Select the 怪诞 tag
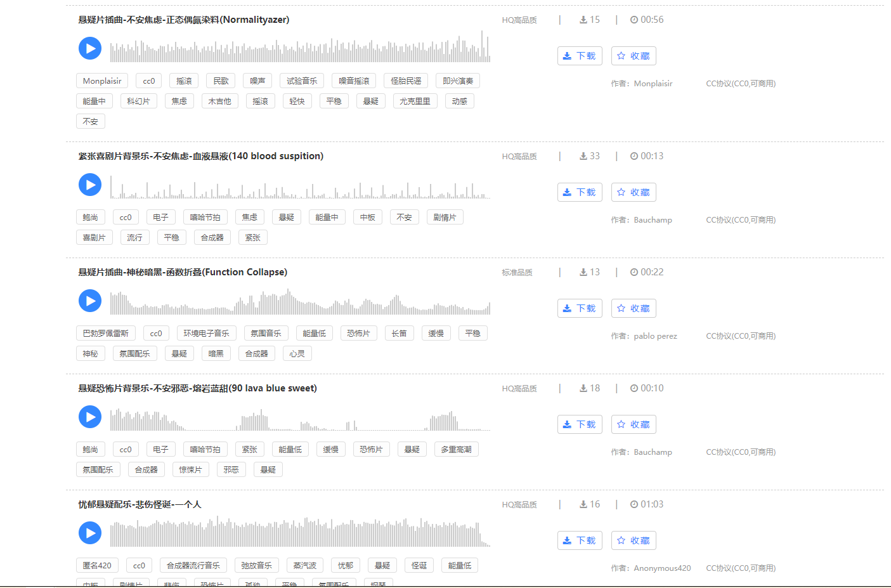Screen dimensions: 891x588 [419, 565]
